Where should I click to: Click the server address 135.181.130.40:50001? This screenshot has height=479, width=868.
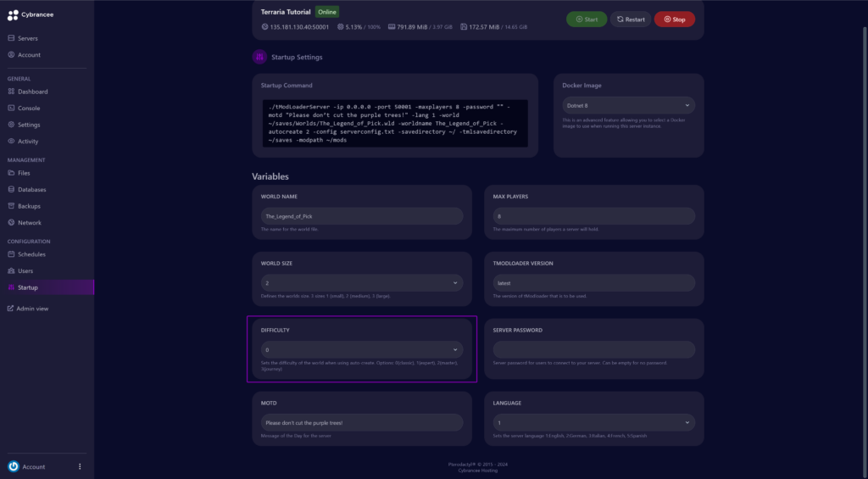[299, 26]
